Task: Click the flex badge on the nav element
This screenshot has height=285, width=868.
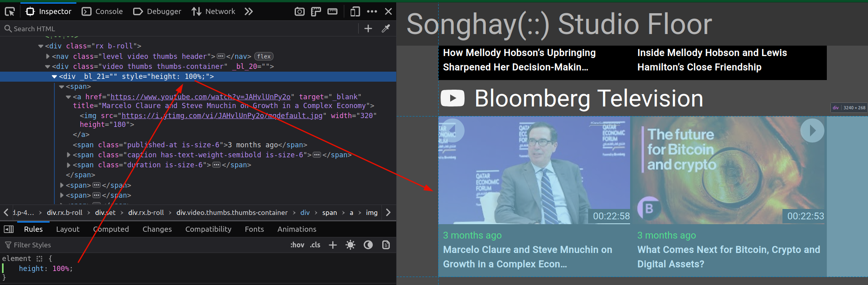Action: (264, 56)
